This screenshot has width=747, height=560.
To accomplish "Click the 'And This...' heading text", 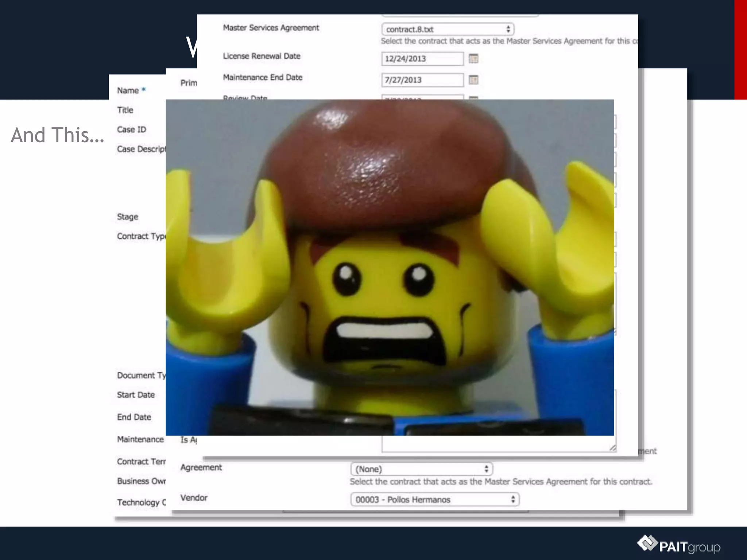I will pyautogui.click(x=58, y=135).
